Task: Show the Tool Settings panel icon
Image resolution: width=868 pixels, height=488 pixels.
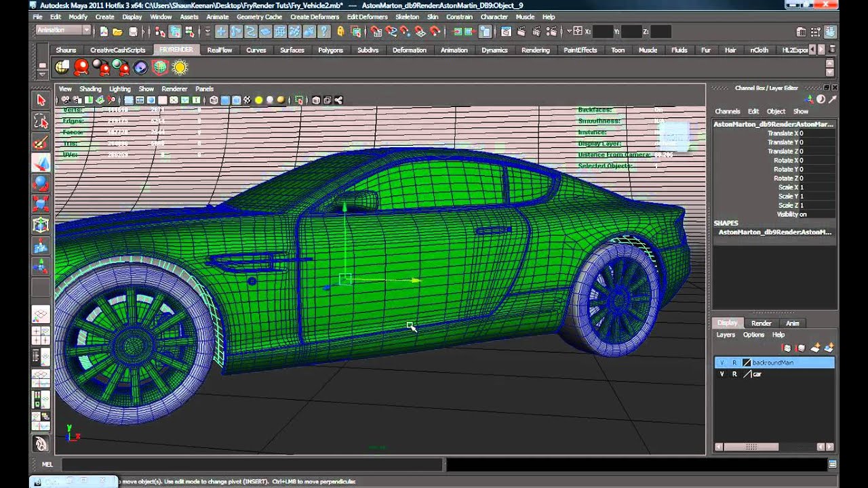Action: pyautogui.click(x=816, y=31)
